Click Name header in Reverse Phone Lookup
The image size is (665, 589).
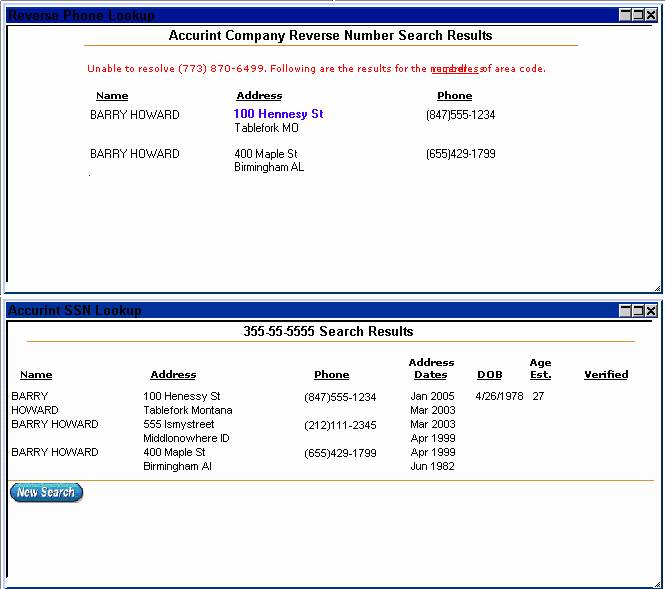[112, 96]
